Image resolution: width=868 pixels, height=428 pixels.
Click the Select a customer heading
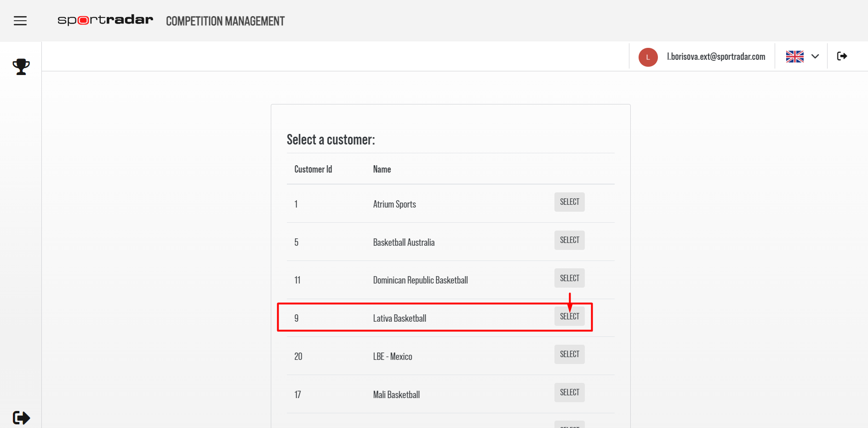[x=331, y=139]
